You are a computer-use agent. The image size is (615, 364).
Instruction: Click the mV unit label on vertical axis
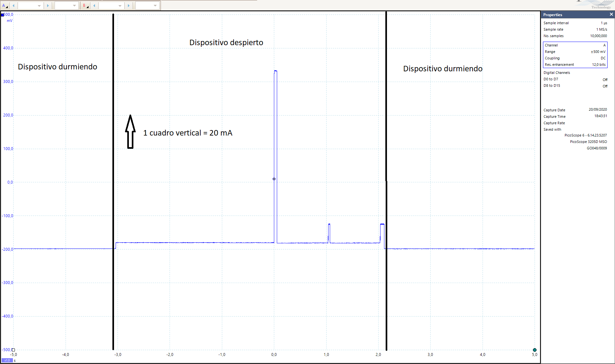pyautogui.click(x=9, y=21)
